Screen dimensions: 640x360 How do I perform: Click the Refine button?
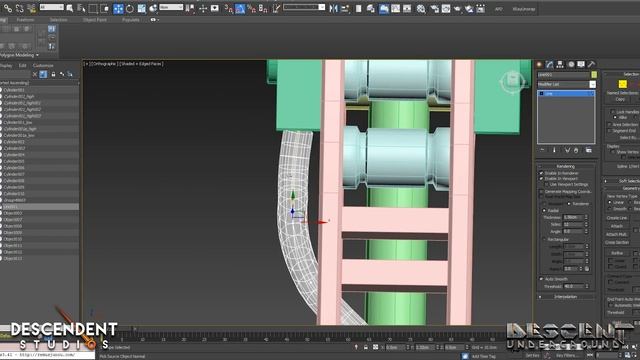coord(617,253)
